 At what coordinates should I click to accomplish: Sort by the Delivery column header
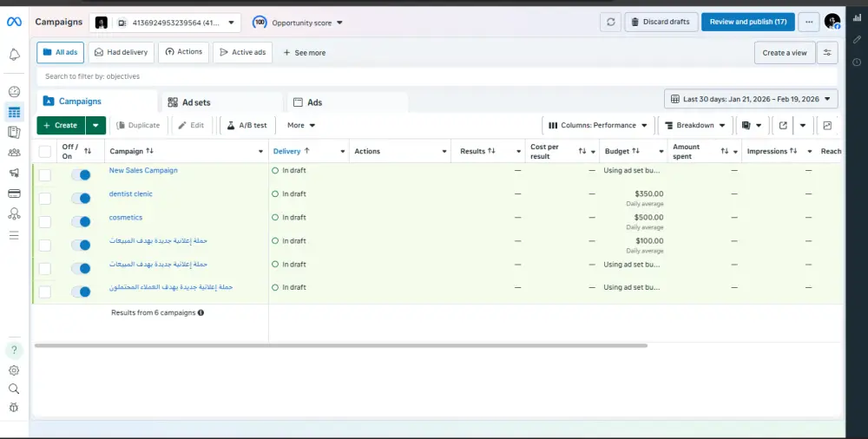[x=291, y=151]
